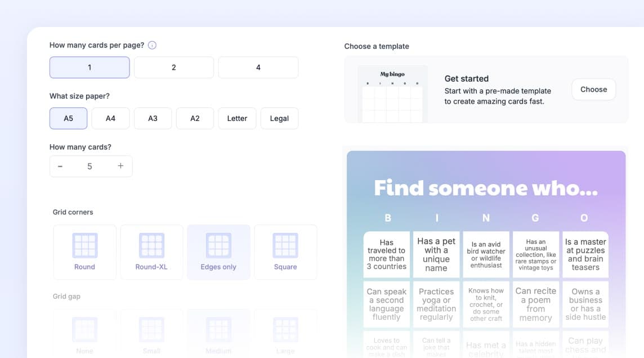The image size is (644, 358).
Task: Set cards per page to 2
Action: click(x=173, y=68)
